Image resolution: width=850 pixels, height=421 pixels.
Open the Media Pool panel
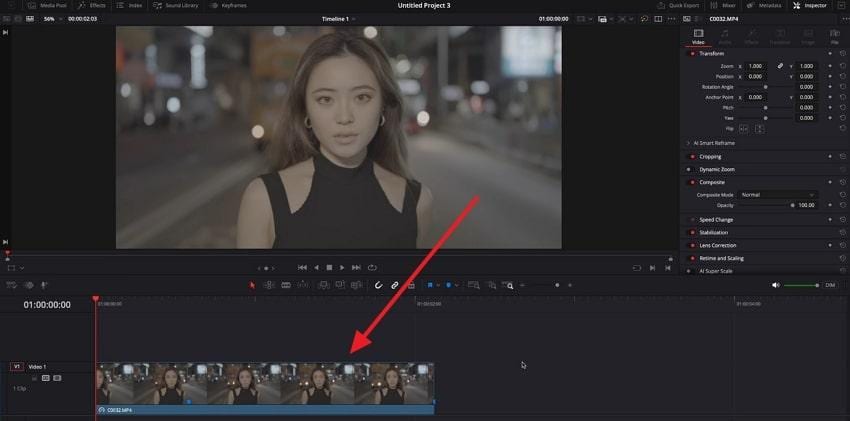[x=47, y=5]
